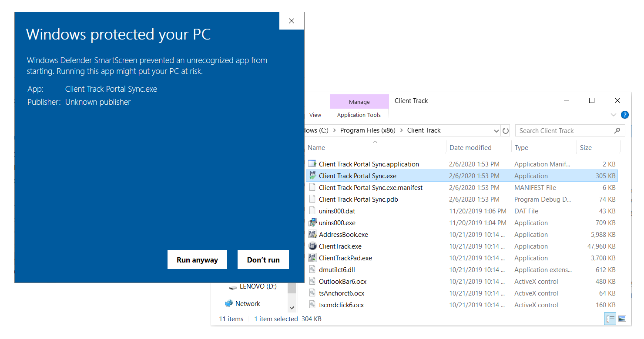Click the MANIFEST File type cell

click(x=535, y=187)
